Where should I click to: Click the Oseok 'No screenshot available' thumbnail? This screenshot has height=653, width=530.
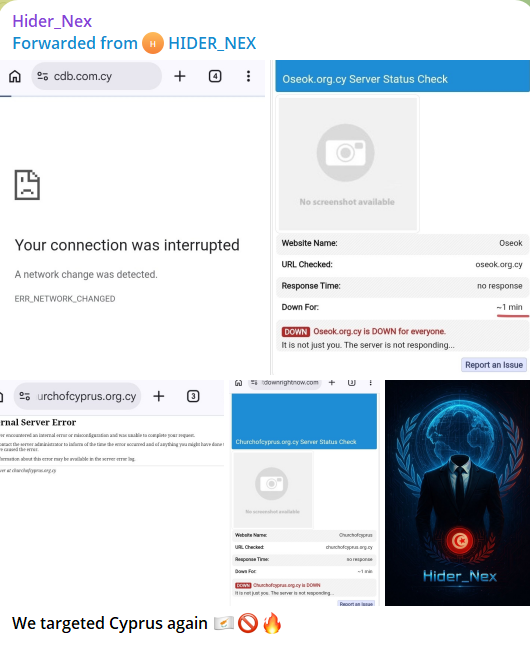click(348, 164)
